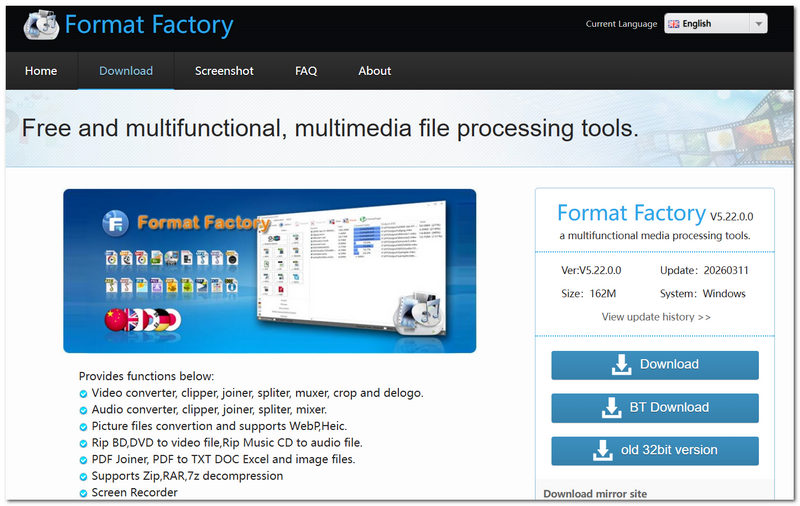Click the download arrow icon on Download button
This screenshot has width=800, height=506.
point(621,365)
